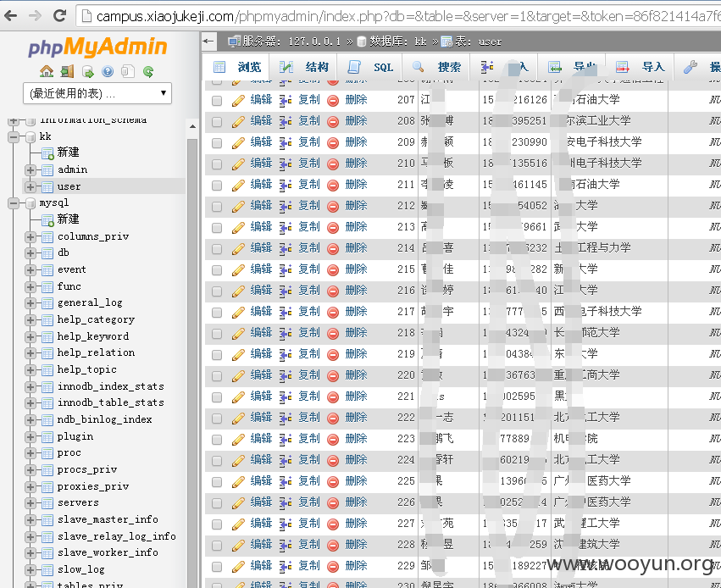The width and height of the screenshot is (721, 588).
Task: Collapse the kk database node
Action: coord(14,136)
